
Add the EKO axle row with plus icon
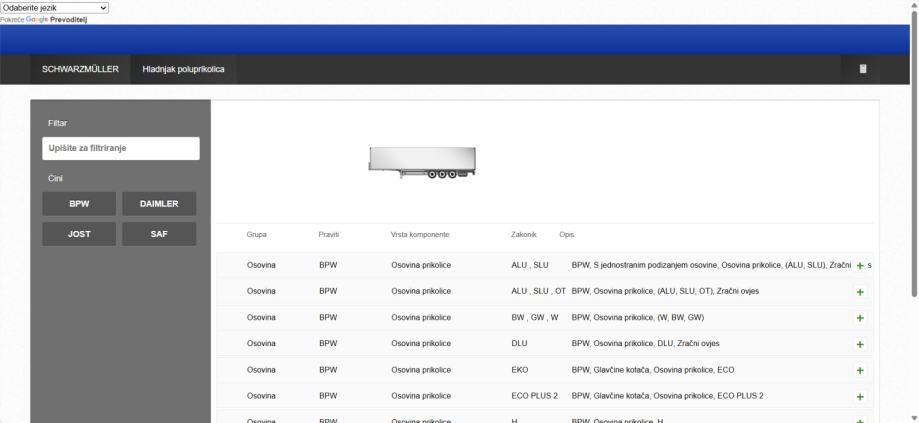point(860,370)
